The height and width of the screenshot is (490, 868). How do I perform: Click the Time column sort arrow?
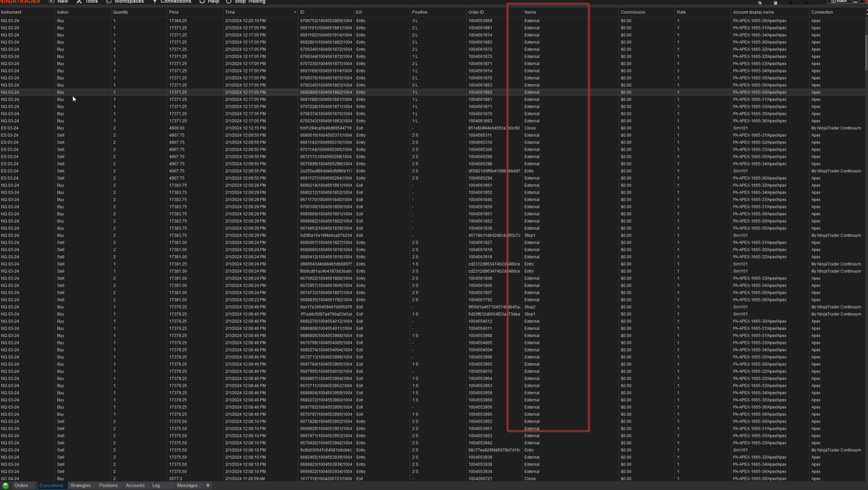295,12
